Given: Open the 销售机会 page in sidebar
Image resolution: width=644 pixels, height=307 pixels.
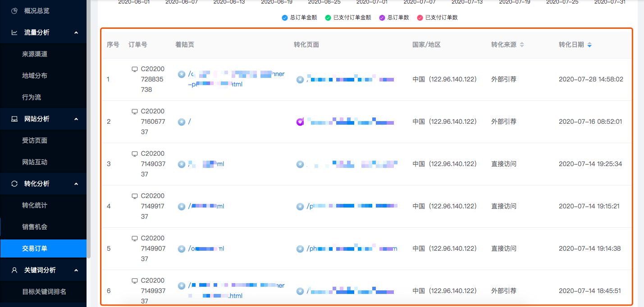Looking at the screenshot, I should [35, 227].
